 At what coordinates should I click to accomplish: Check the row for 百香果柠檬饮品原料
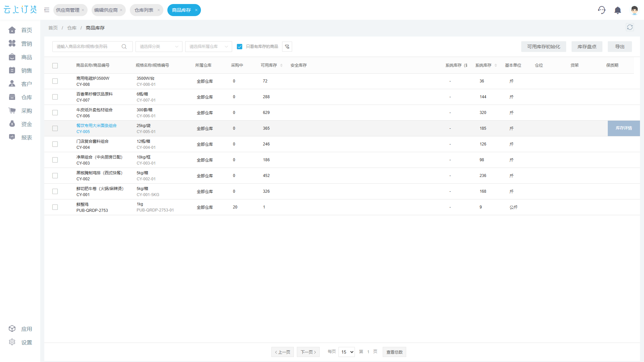[x=55, y=97]
